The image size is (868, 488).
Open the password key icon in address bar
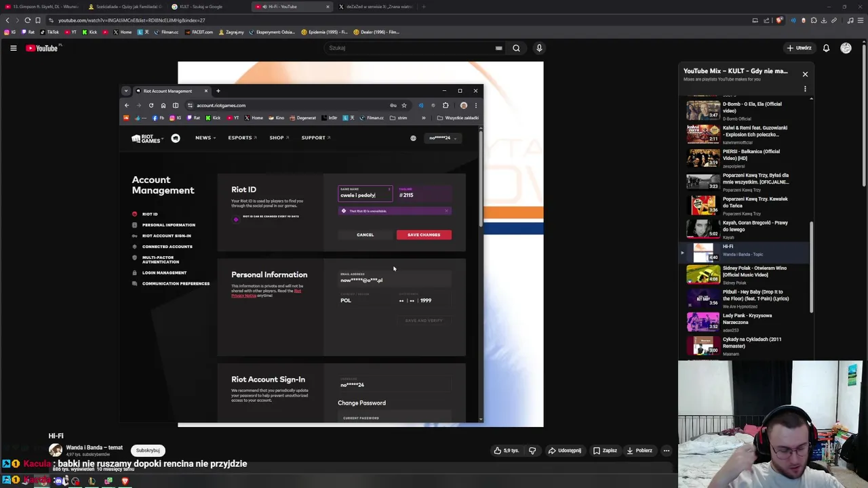coord(393,105)
